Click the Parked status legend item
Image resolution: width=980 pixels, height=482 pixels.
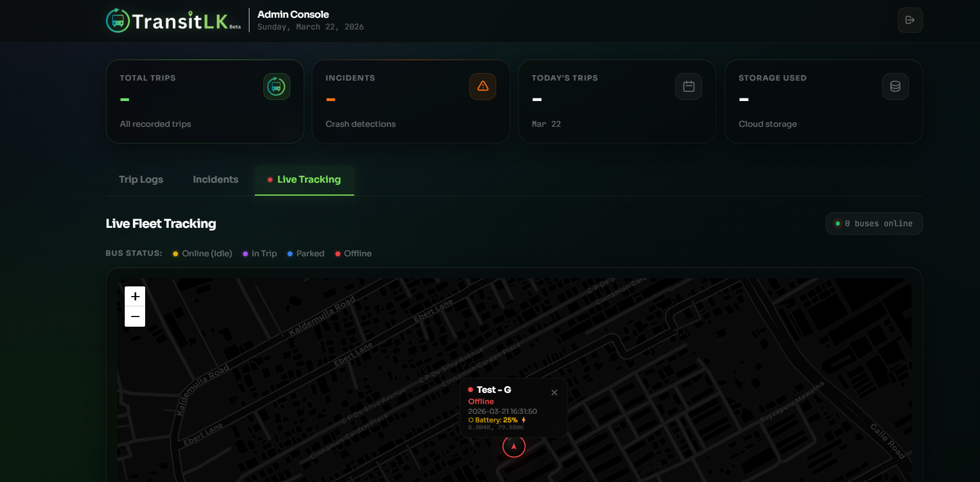(306, 254)
